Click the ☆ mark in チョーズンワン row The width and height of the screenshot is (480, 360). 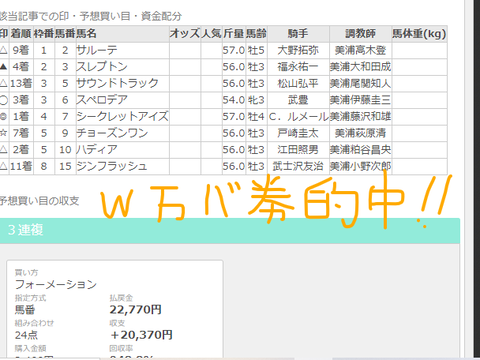[x=3, y=133]
